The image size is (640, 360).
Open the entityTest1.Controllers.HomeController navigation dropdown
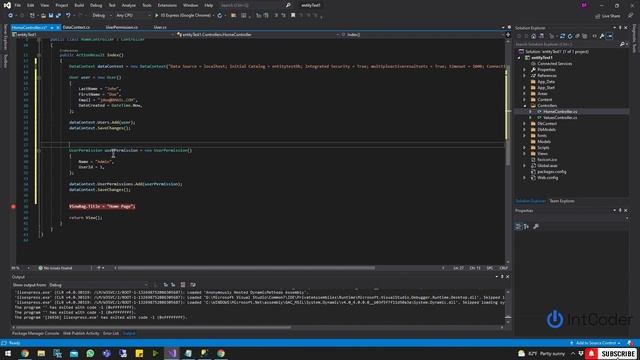click(258, 35)
